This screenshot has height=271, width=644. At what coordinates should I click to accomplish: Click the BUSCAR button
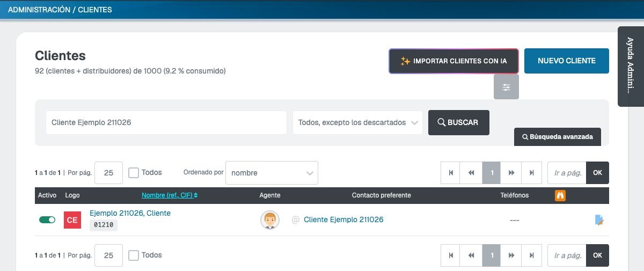coord(459,122)
